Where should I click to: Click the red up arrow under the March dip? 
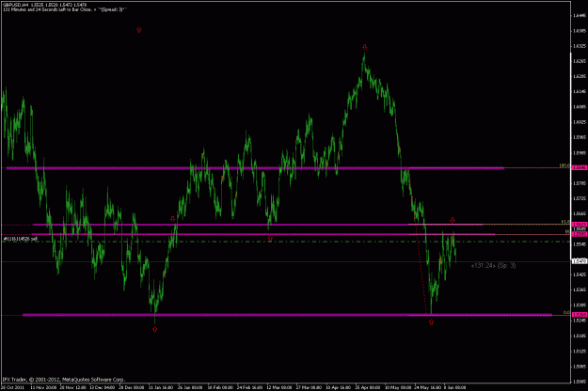270,239
